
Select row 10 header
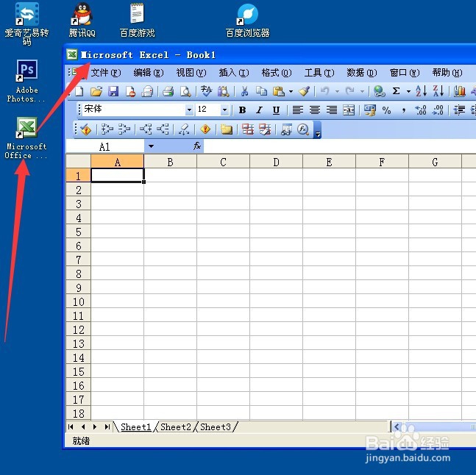78,301
